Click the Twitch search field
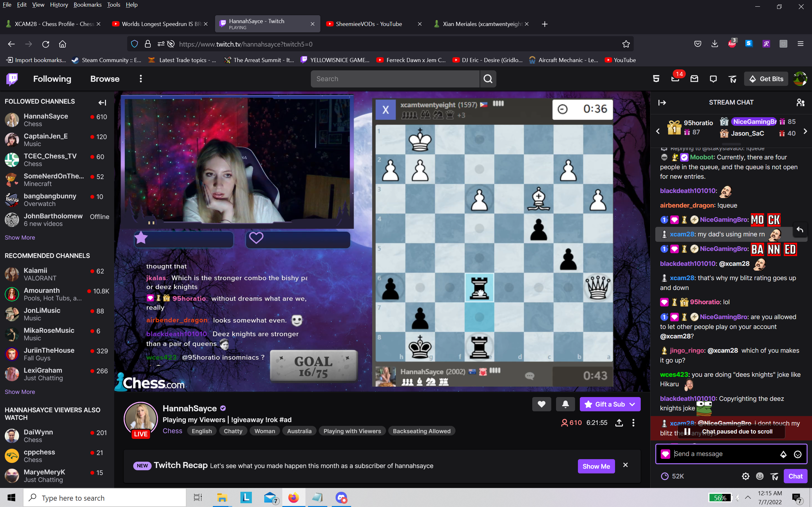Screen dimensions: 812x507 (395, 79)
